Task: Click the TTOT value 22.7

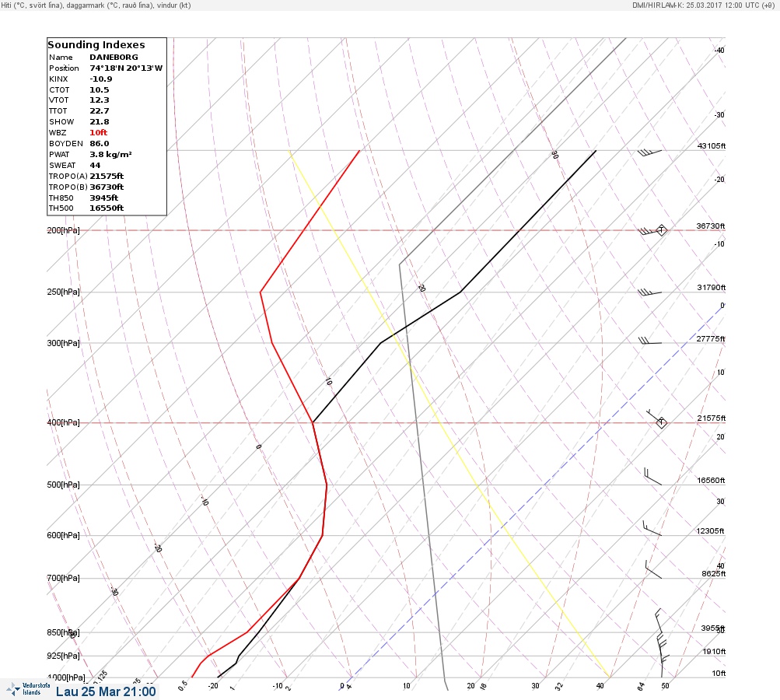Action: tap(100, 111)
